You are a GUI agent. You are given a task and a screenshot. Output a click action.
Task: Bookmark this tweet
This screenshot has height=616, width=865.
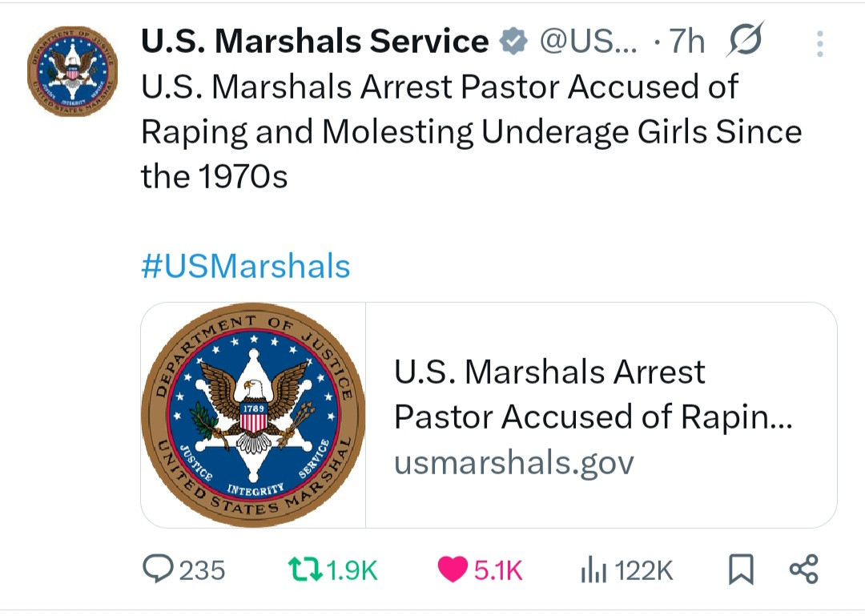pyautogui.click(x=741, y=570)
